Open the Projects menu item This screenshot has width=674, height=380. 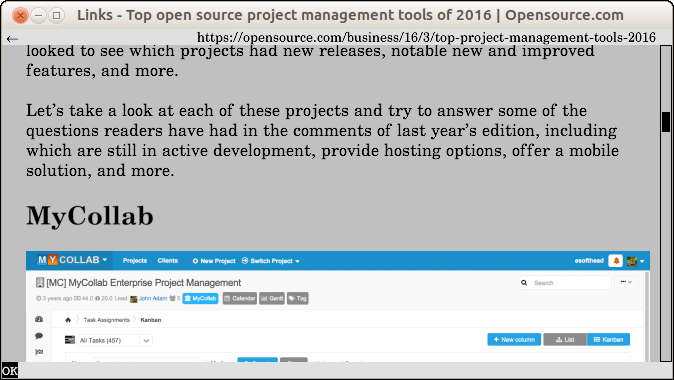[135, 260]
